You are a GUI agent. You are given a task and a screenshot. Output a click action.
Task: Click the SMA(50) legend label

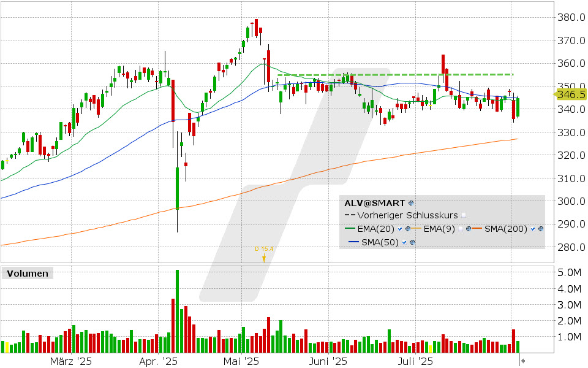click(380, 243)
